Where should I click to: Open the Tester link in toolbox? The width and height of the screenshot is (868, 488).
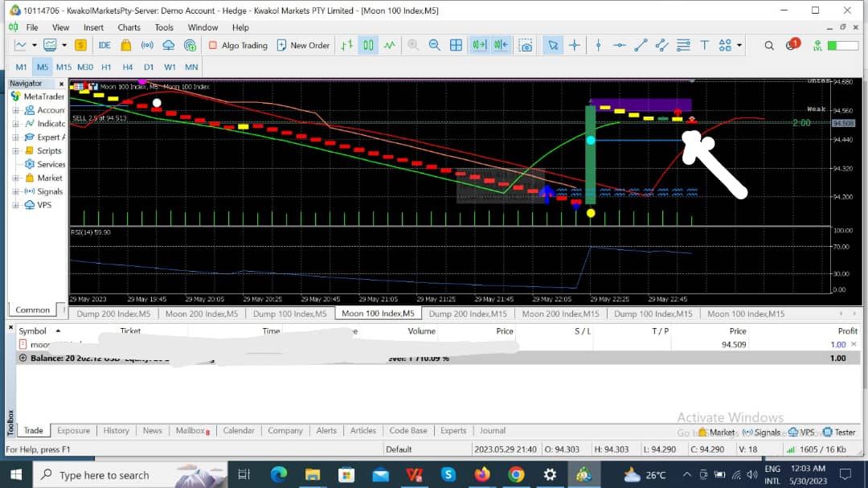pos(839,432)
